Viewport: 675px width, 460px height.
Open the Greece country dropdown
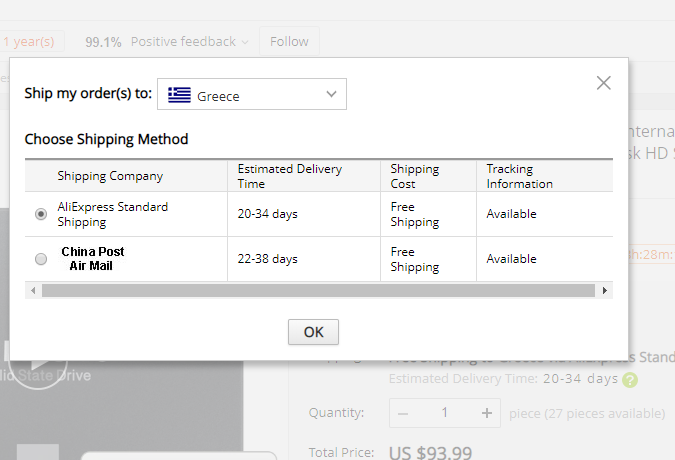point(252,94)
